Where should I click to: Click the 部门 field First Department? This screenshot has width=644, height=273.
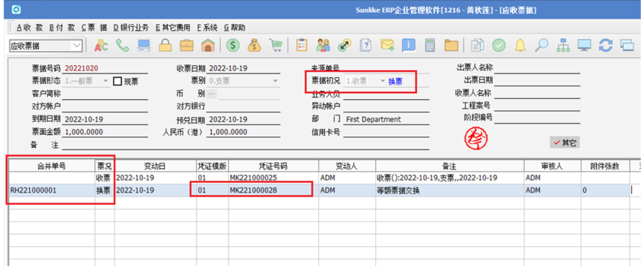pyautogui.click(x=386, y=119)
